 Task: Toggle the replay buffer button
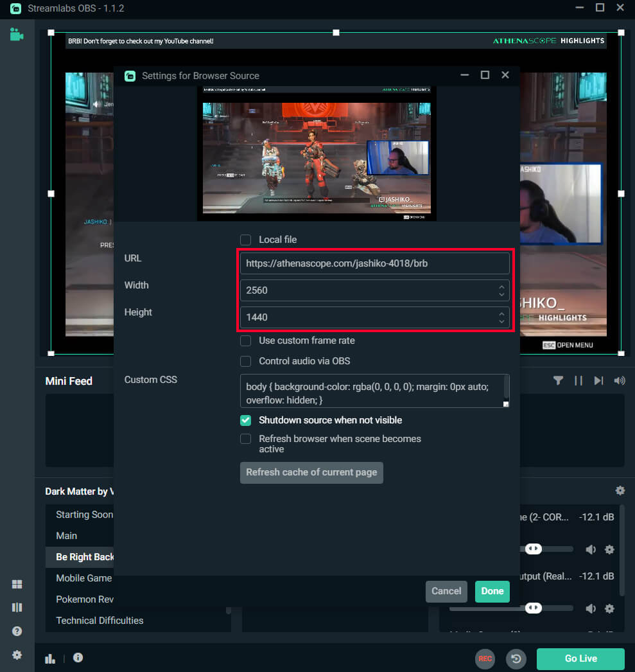coord(516,659)
